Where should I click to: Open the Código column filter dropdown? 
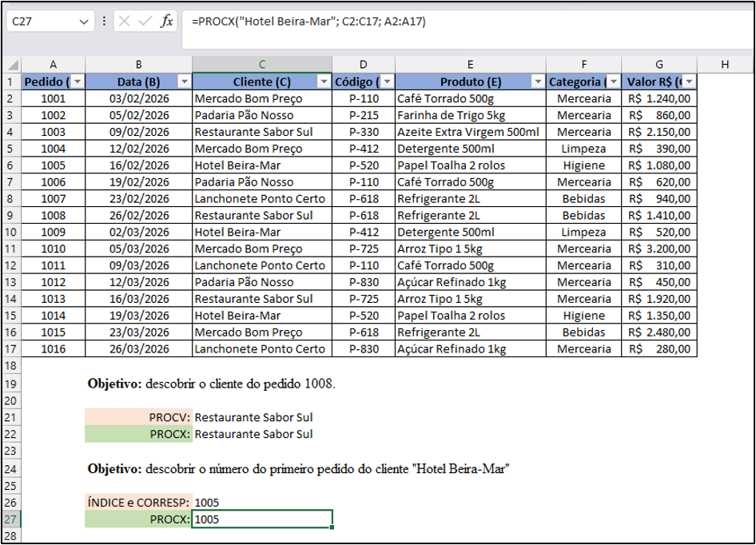click(387, 82)
